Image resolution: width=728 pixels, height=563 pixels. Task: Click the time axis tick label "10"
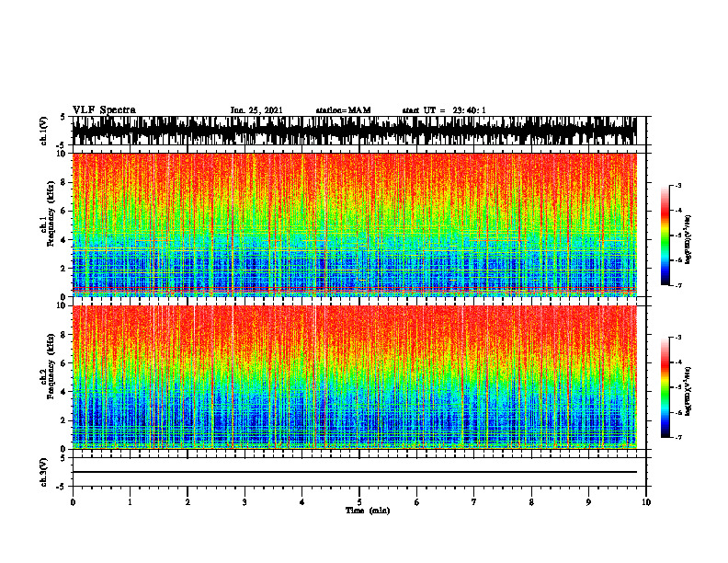point(646,502)
